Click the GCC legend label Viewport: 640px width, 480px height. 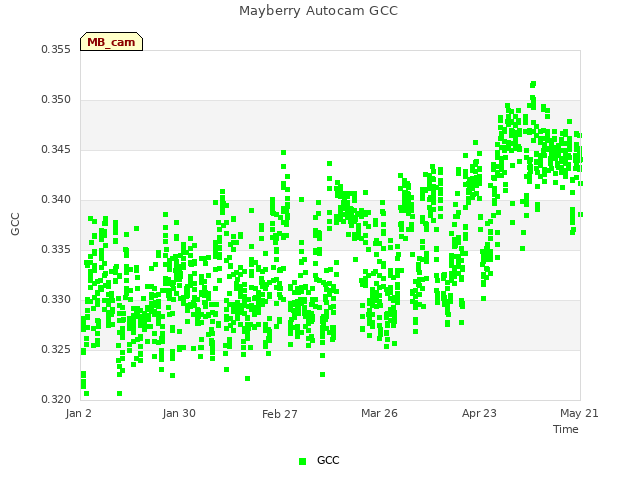[x=328, y=460]
